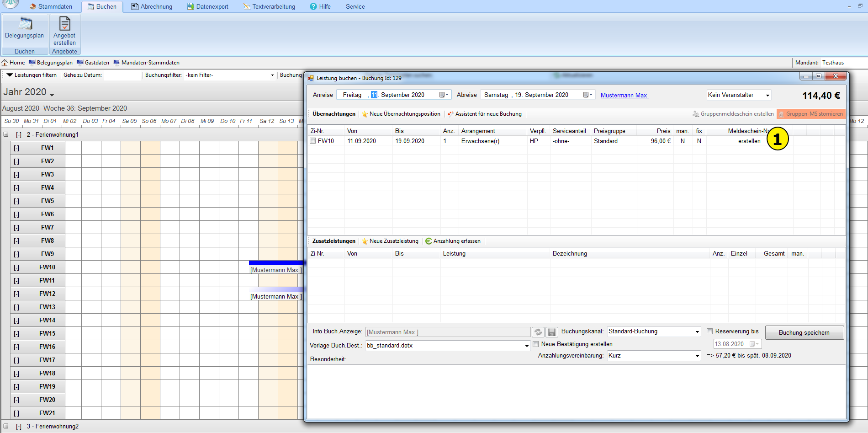Click the refresh icon beside Info Buch.Anzeige
The width and height of the screenshot is (868, 433).
pos(538,332)
